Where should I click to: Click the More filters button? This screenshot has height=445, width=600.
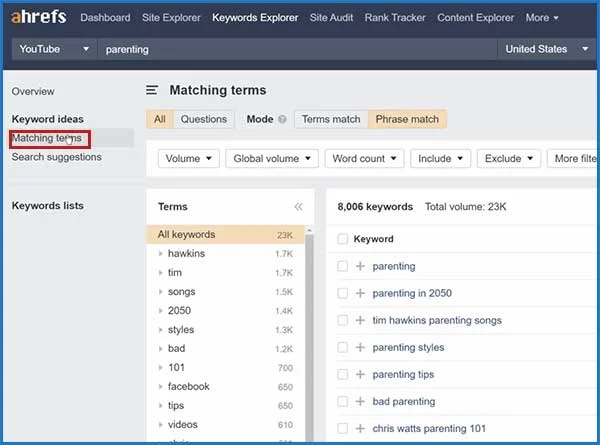572,158
